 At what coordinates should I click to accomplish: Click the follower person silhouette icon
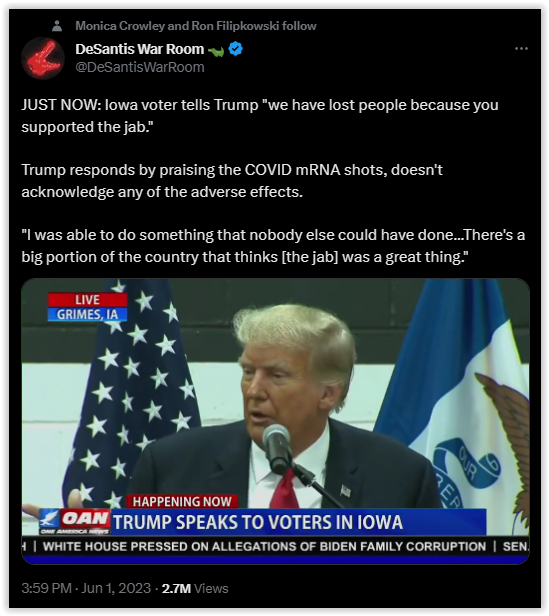pyautogui.click(x=57, y=26)
